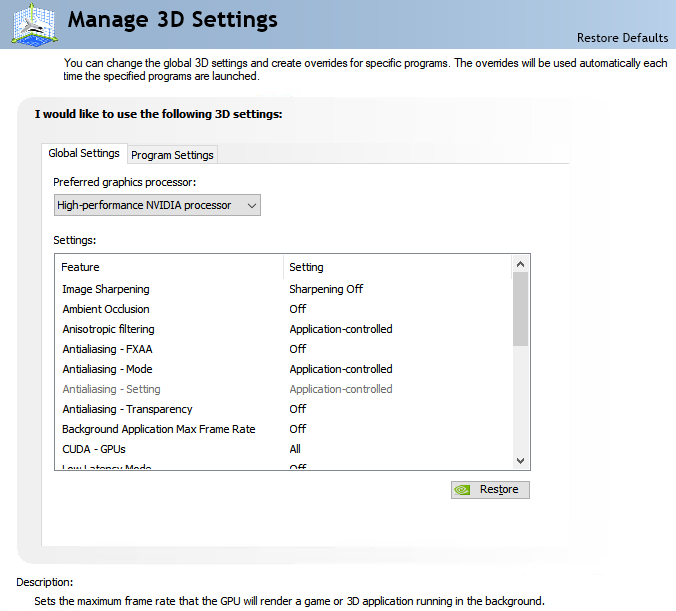The height and width of the screenshot is (611, 676).
Task: Select the CUDA - GPUs feature row
Action: point(94,449)
